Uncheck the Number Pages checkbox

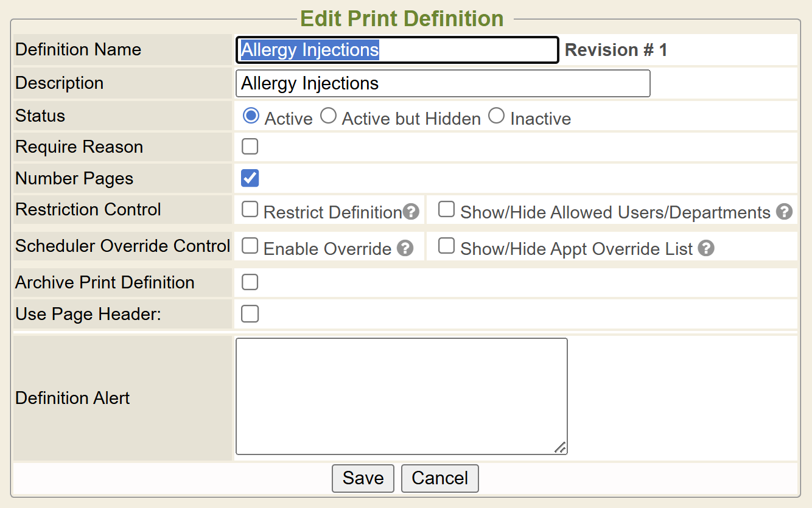(250, 178)
